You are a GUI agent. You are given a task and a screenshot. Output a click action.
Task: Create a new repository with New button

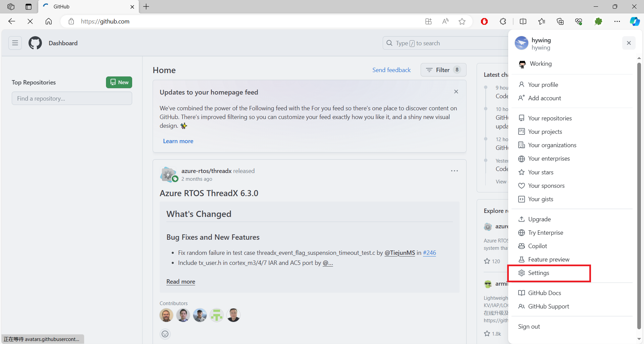pyautogui.click(x=119, y=82)
